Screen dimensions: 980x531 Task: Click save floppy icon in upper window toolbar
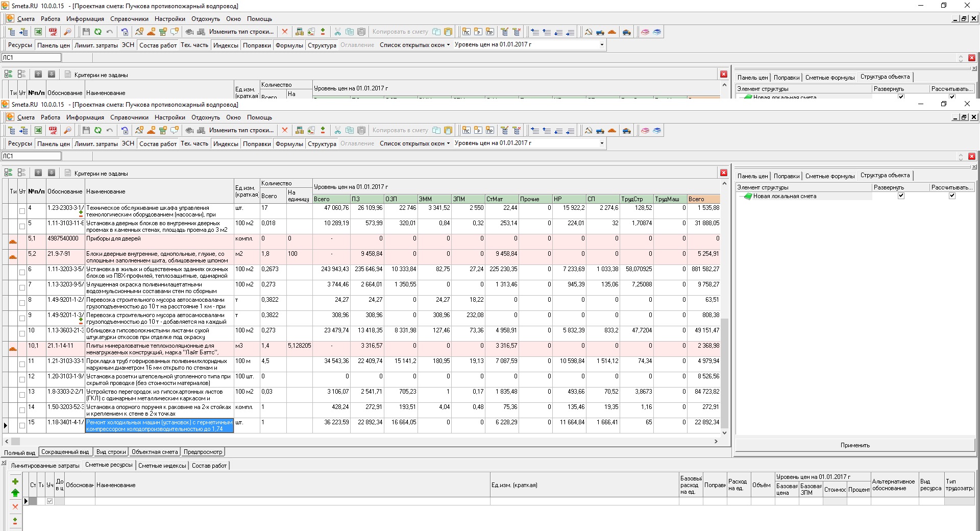pos(86,32)
